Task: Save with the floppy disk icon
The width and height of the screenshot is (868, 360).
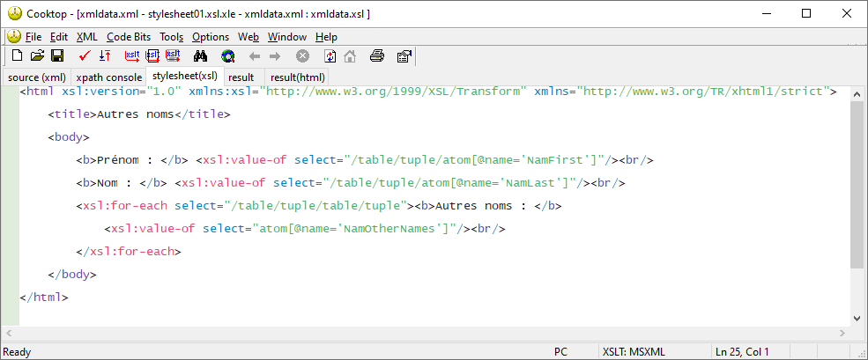Action: click(x=57, y=55)
